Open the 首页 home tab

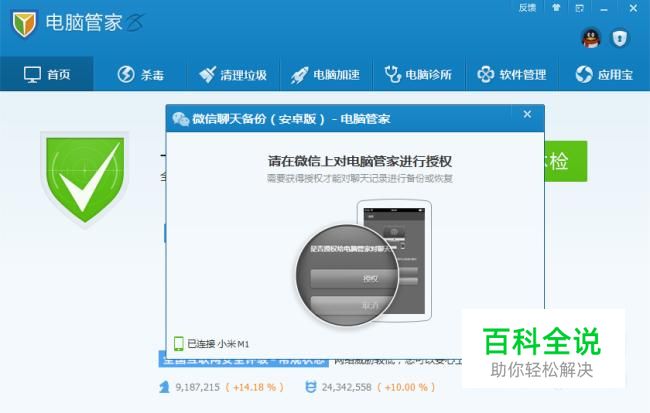(x=46, y=75)
